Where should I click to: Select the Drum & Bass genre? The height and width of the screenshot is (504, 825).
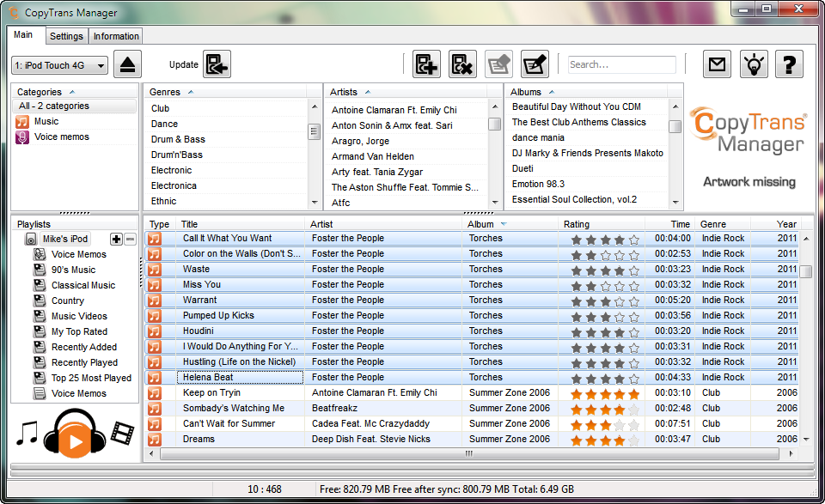(x=179, y=139)
